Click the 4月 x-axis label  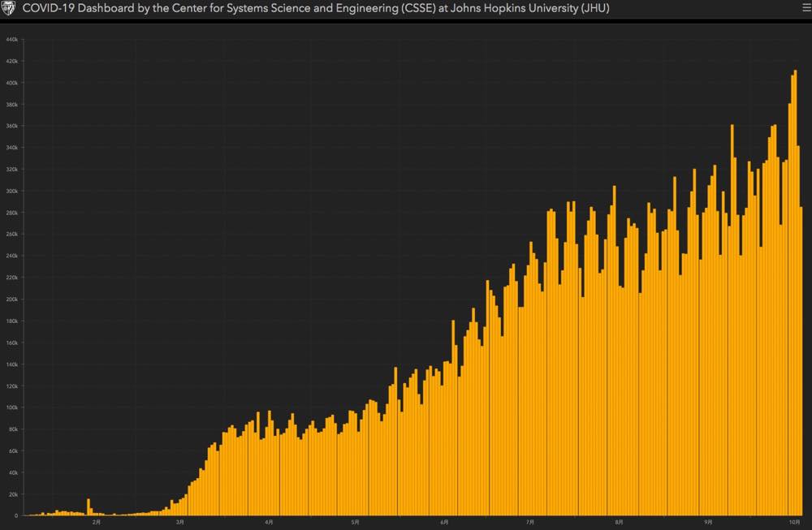[269, 523]
